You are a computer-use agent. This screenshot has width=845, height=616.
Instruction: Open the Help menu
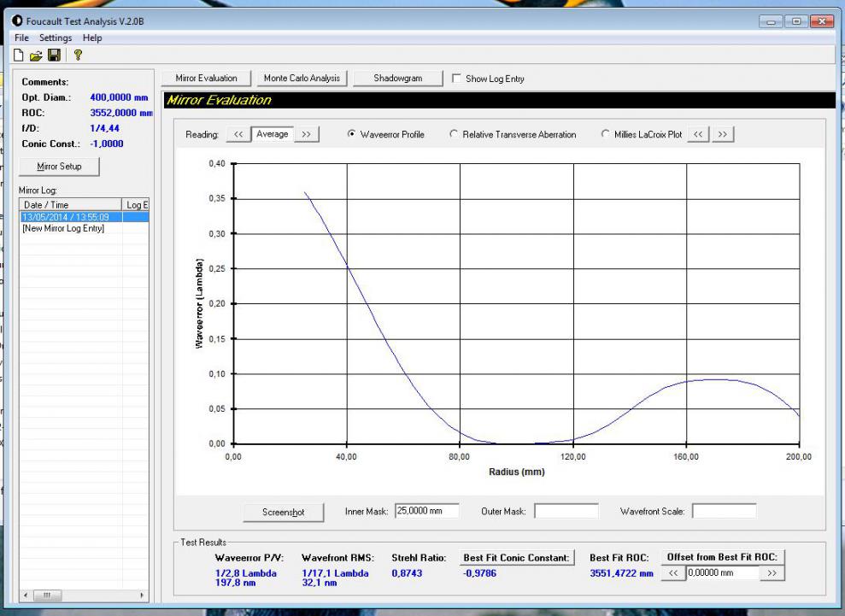click(x=92, y=38)
